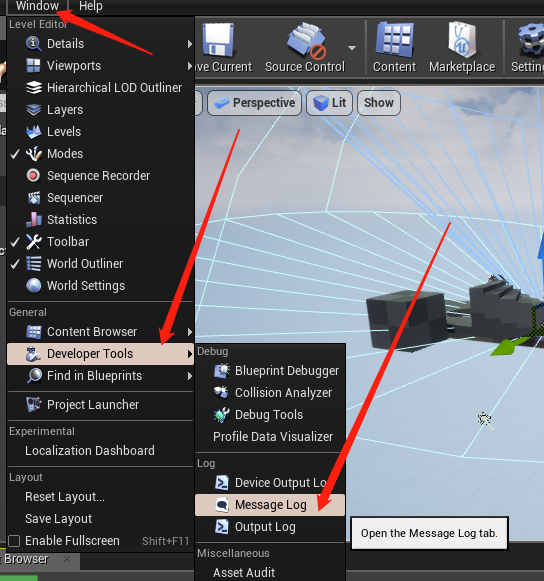Expand the Developer Tools submenu arrow
Screen dimensions: 544x581
click(x=190, y=354)
